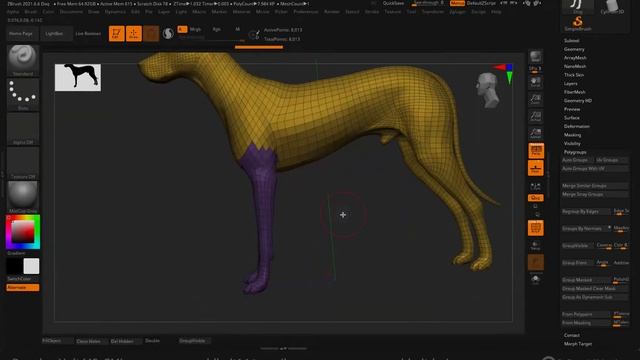Click the From Polypaint button

[586, 314]
